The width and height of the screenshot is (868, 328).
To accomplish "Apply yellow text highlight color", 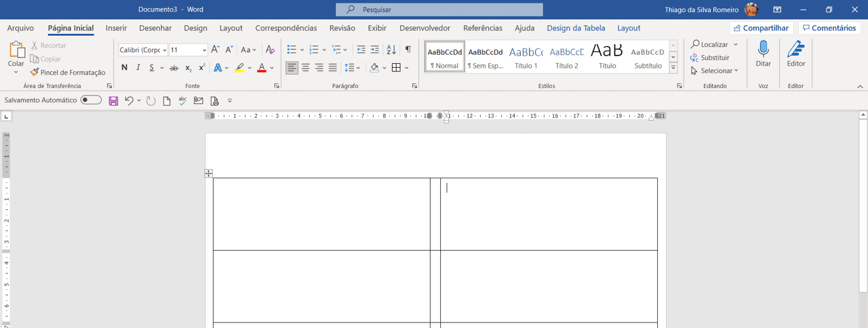I will point(239,68).
